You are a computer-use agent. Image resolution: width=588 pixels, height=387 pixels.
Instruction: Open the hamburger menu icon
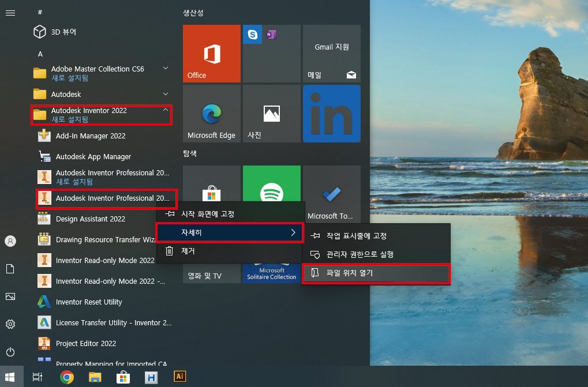tap(10, 13)
